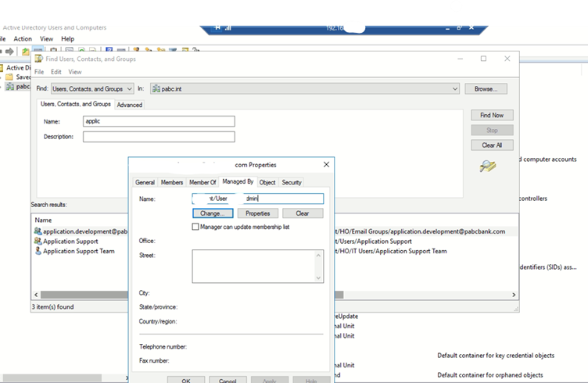Click the pabc domain icon in the tree
This screenshot has height=383, width=588.
(10, 87)
